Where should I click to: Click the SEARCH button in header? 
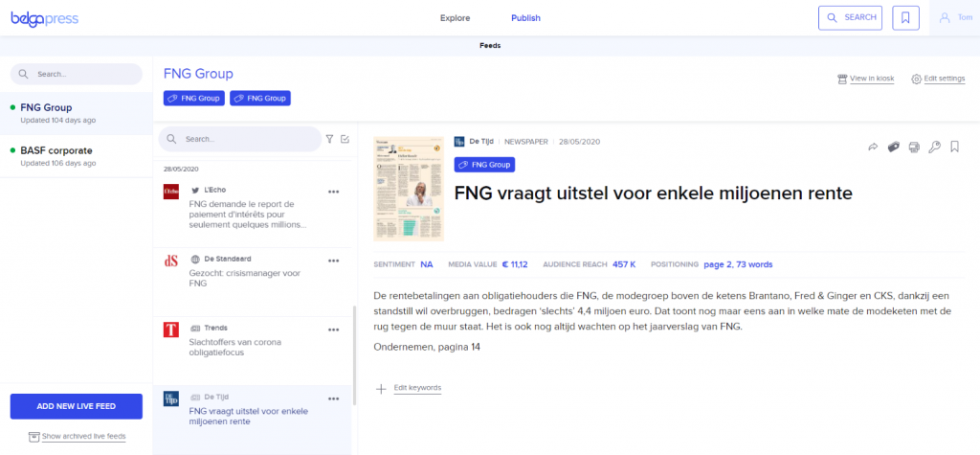pos(850,18)
